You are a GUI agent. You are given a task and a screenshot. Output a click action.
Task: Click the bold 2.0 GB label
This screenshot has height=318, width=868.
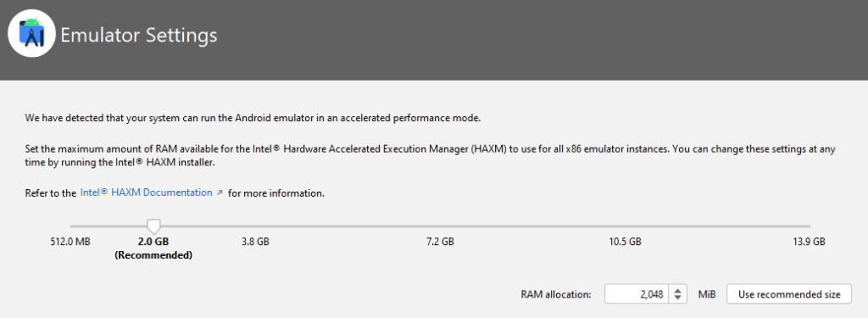[153, 242]
